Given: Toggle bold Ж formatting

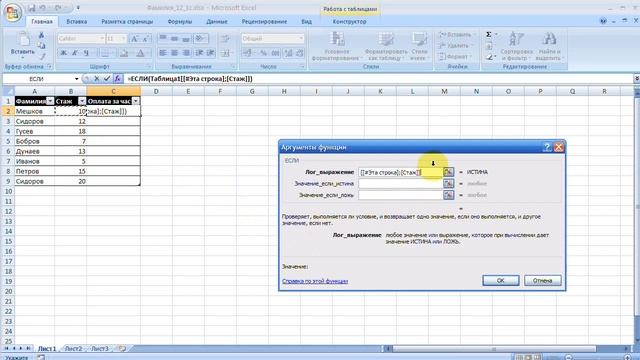Looking at the screenshot, I should point(63,53).
